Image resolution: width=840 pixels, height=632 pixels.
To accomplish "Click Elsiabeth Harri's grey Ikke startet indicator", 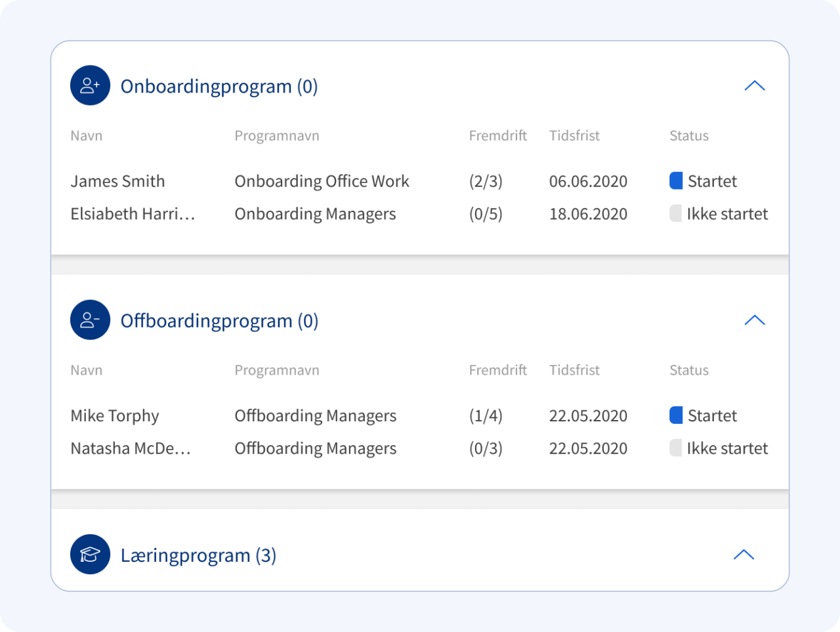I will tap(676, 214).
